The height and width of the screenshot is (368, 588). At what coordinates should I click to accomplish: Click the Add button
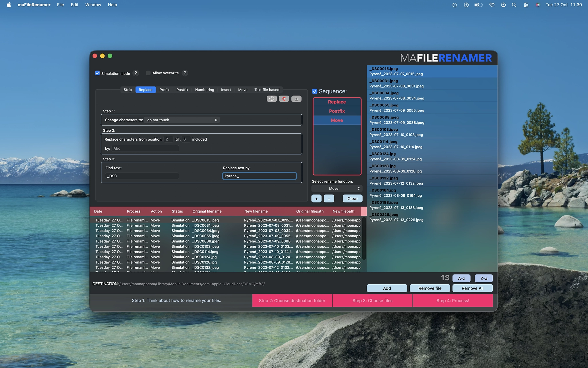tap(387, 288)
